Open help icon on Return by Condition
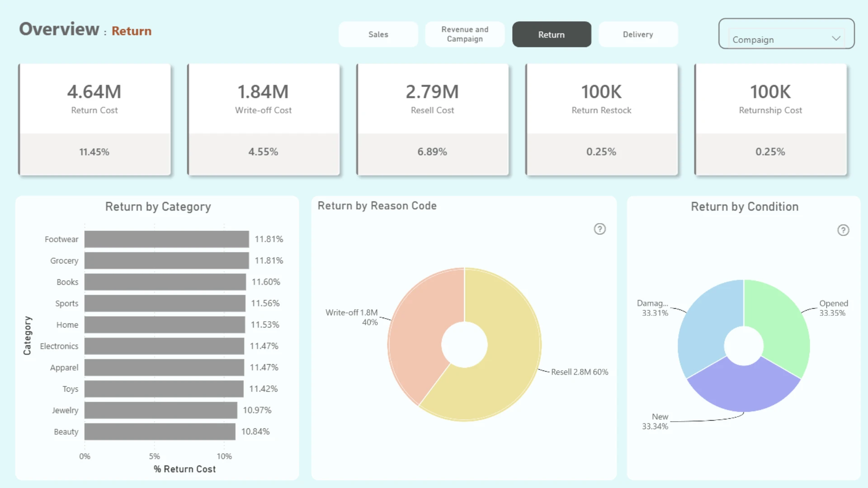Image resolution: width=868 pixels, height=488 pixels. (x=843, y=230)
